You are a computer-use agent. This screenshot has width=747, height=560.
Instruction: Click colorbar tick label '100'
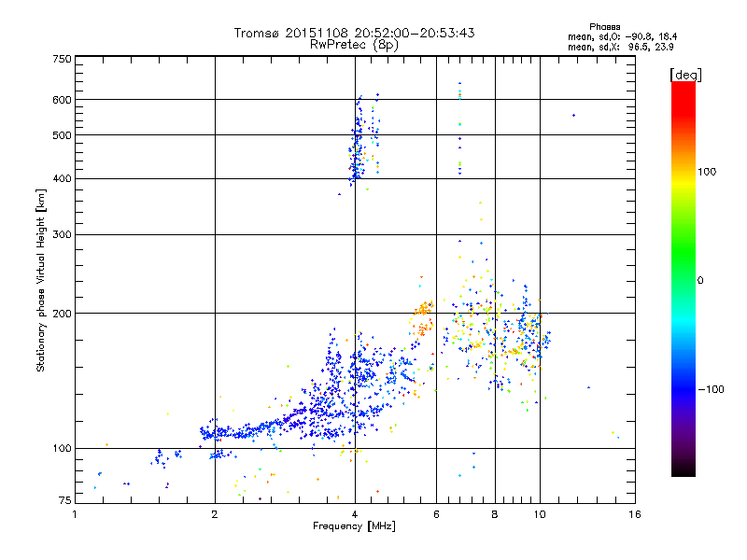point(707,172)
